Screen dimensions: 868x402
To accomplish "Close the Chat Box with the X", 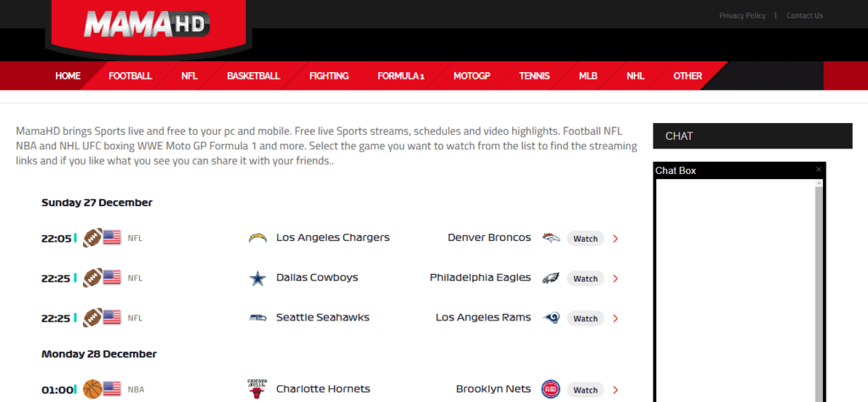I will tap(819, 169).
